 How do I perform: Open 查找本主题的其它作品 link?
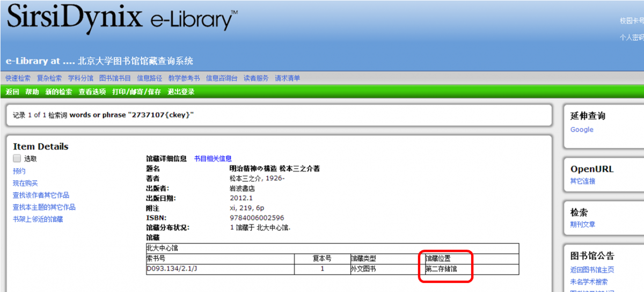click(44, 207)
